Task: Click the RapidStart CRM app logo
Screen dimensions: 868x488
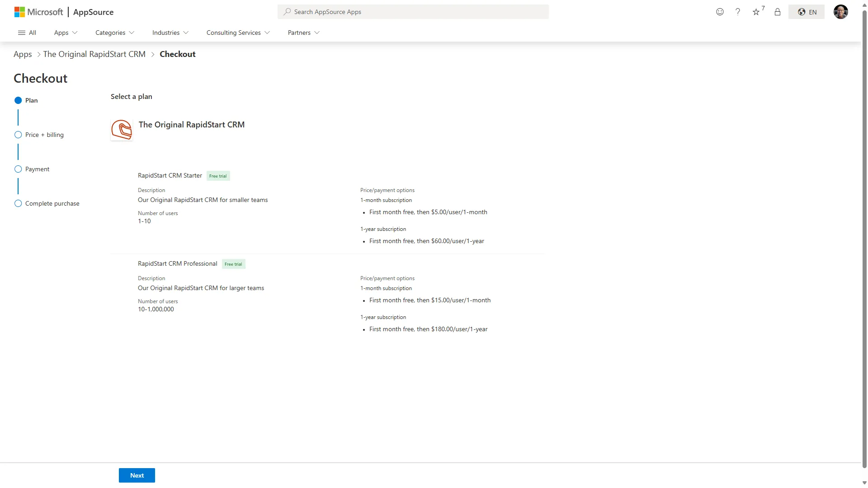Action: pyautogui.click(x=121, y=130)
